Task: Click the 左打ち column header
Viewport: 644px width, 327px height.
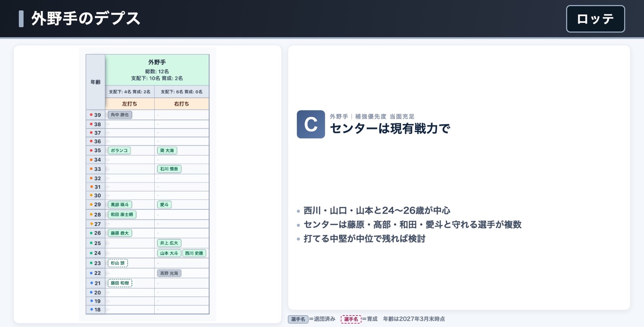Action: 130,104
